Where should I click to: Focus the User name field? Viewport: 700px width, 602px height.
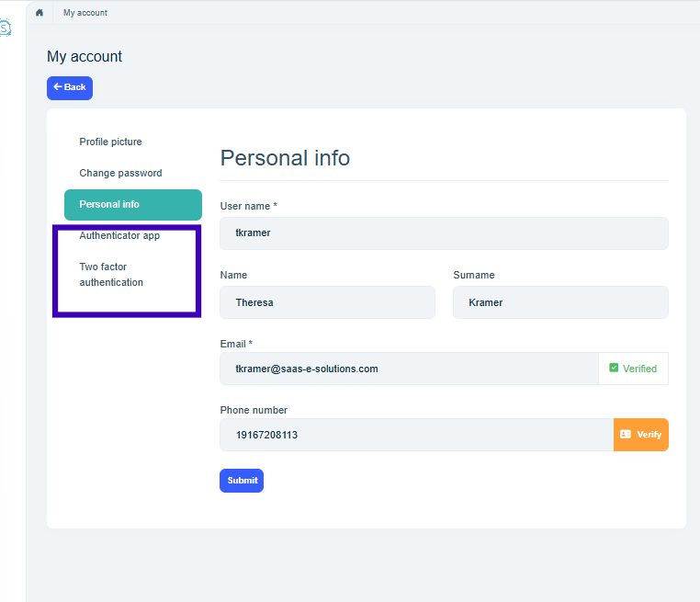tap(444, 233)
